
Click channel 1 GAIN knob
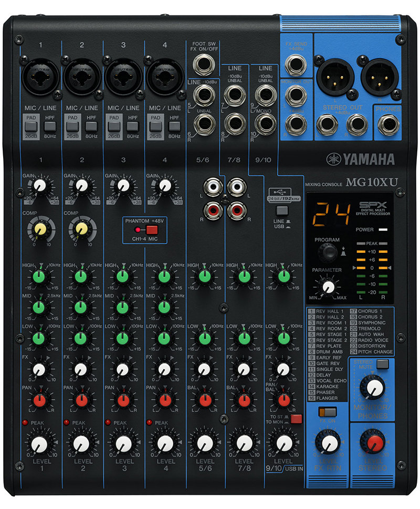40,186
